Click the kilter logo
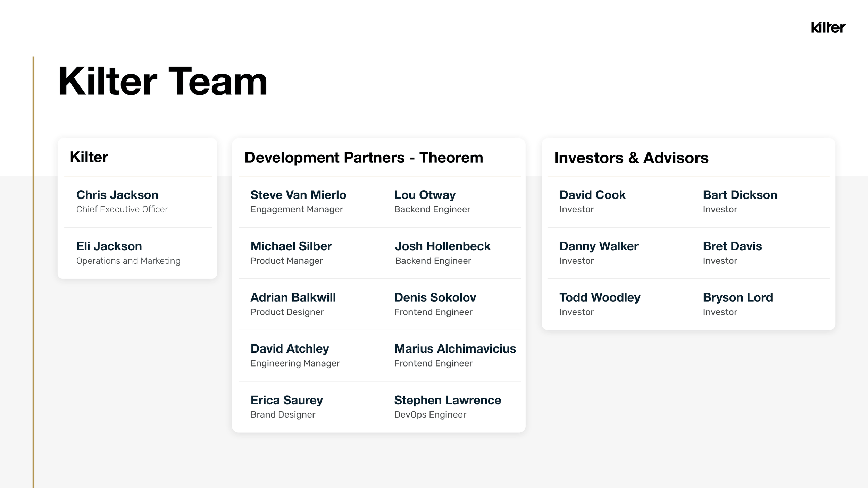The width and height of the screenshot is (868, 488). tap(828, 27)
